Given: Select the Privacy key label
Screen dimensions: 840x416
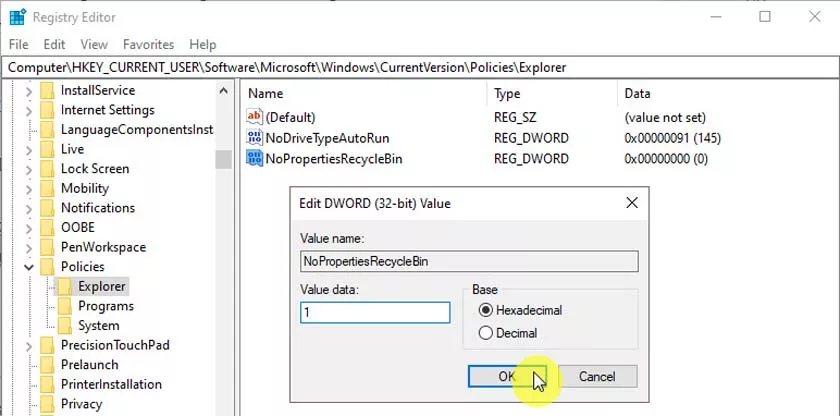Looking at the screenshot, I should (81, 404).
